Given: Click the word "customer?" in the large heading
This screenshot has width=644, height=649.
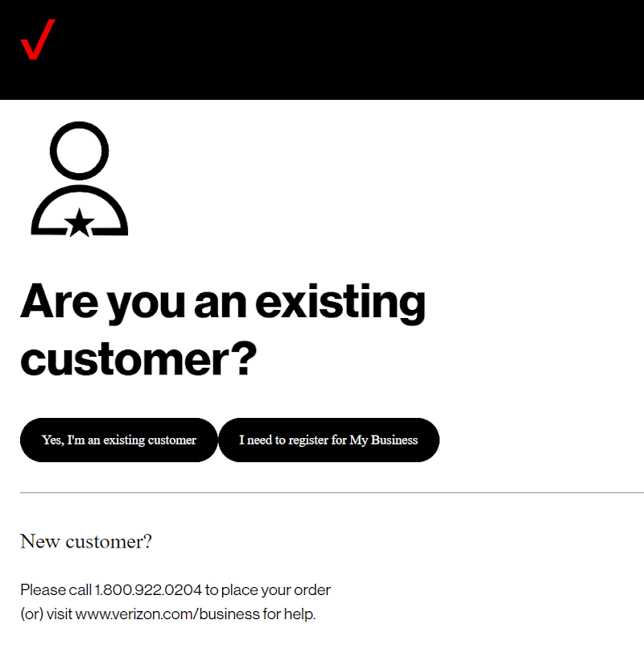Looking at the screenshot, I should pyautogui.click(x=138, y=359).
